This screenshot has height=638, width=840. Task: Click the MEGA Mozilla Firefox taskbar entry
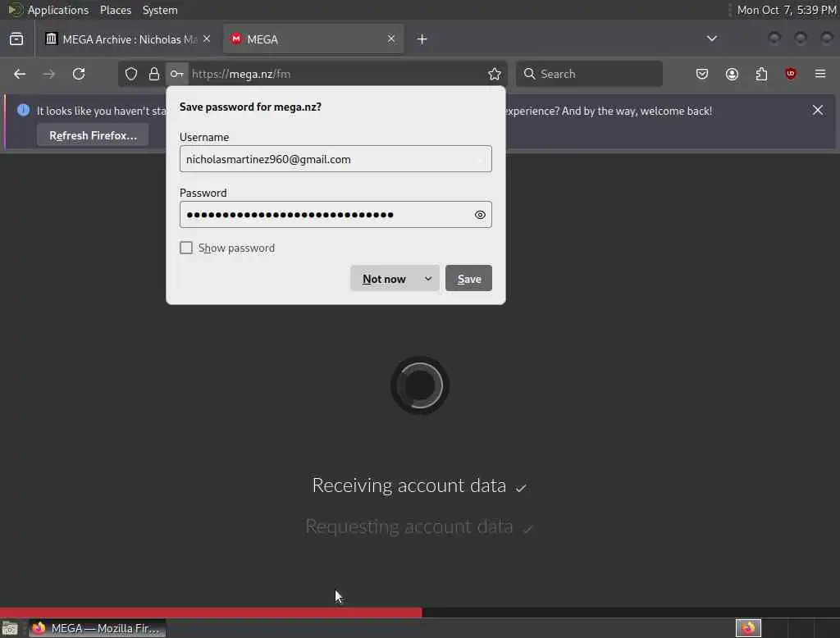(x=98, y=628)
